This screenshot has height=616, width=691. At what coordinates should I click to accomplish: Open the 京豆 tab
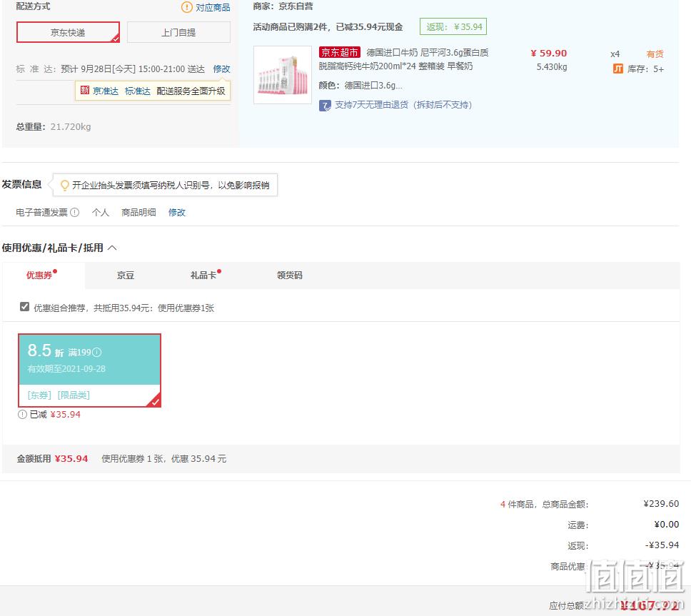(x=126, y=276)
